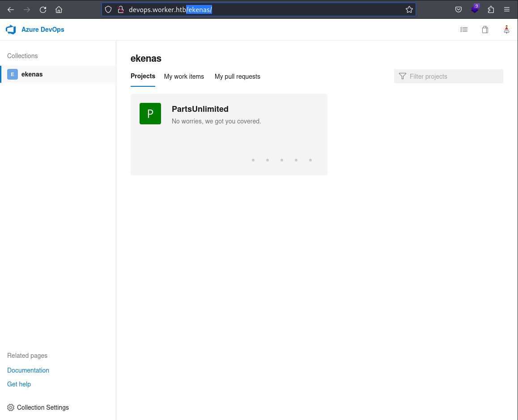
Task: Open the PartsUnlimited project title
Action: point(200,109)
